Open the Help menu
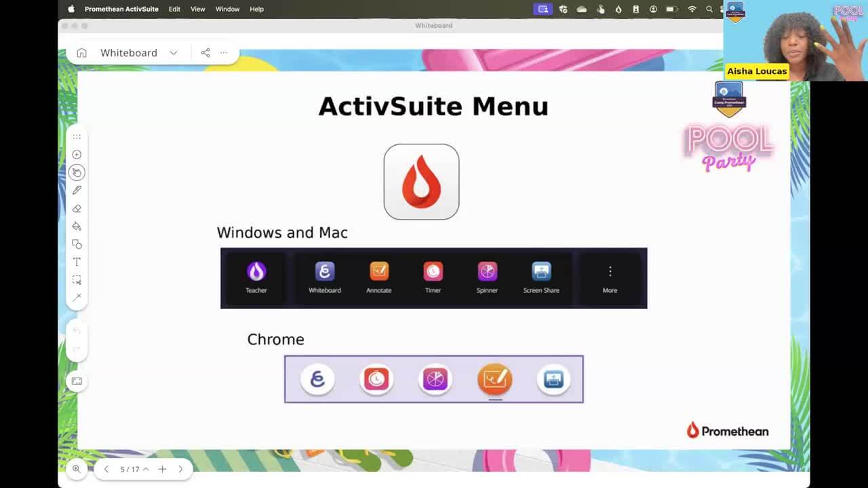Viewport: 868px width, 488px height. tap(256, 9)
